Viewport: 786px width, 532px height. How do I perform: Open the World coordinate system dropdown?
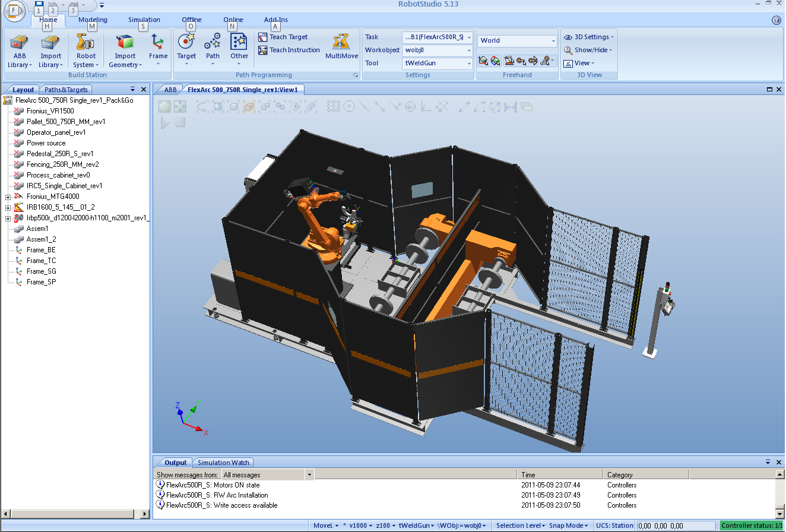coord(517,40)
